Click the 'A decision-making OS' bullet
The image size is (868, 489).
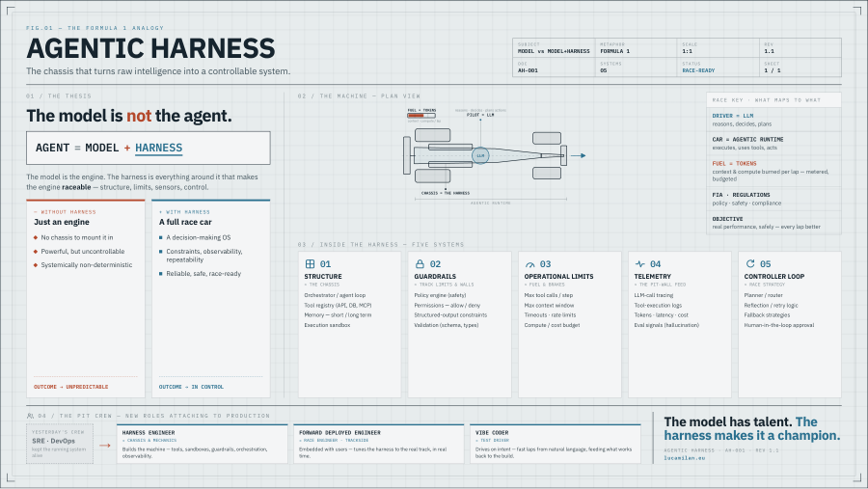pos(198,237)
